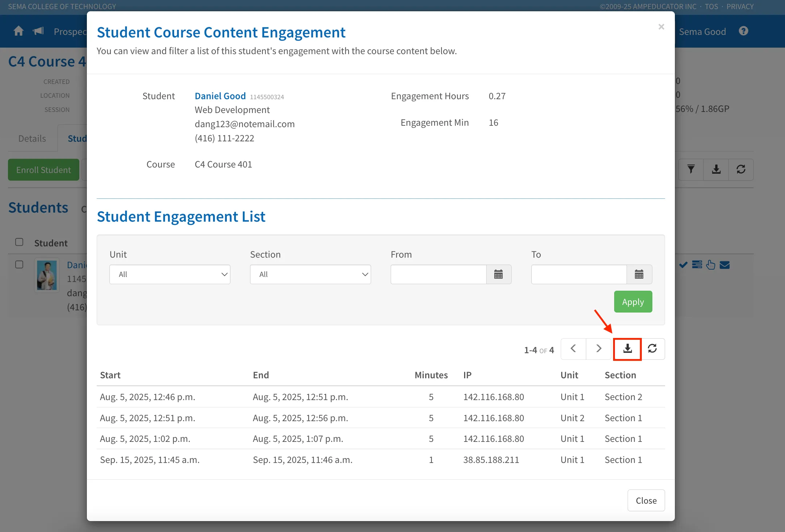Check the Daniel student row checkbox

tap(19, 265)
